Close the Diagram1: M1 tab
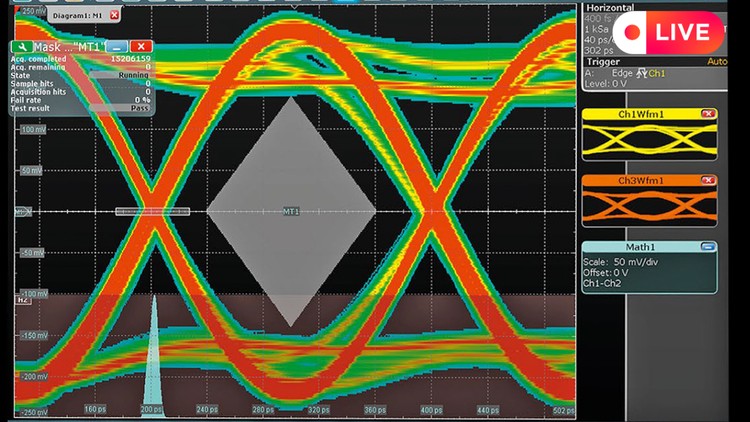 pos(114,15)
